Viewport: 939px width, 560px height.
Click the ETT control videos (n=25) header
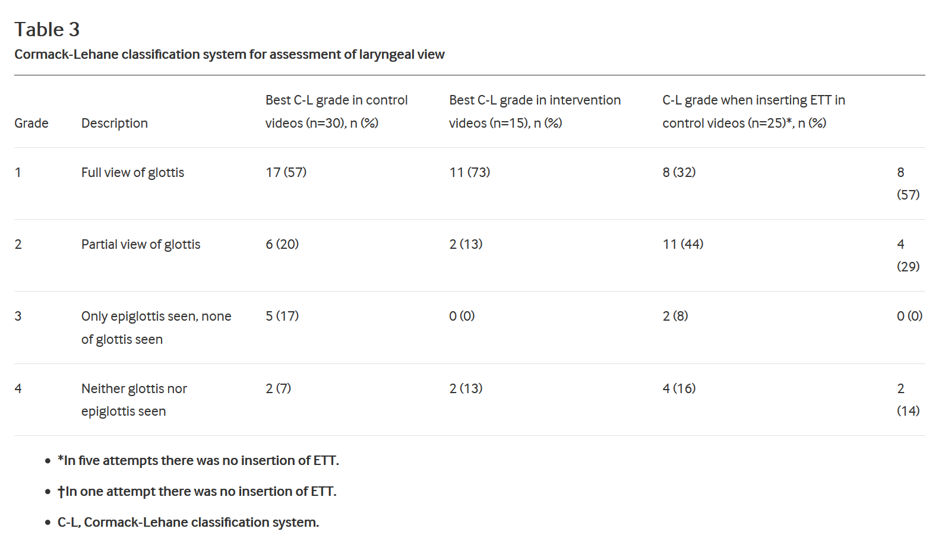753,112
